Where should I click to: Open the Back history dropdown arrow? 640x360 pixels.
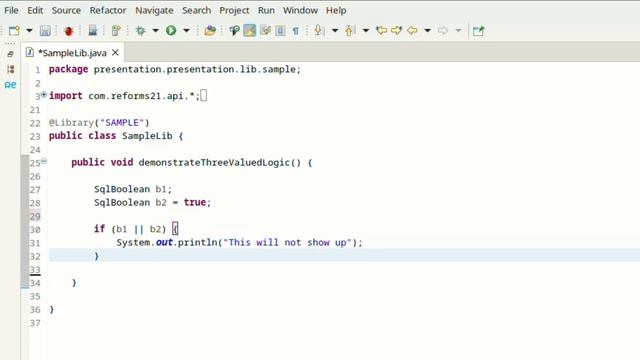pos(427,31)
